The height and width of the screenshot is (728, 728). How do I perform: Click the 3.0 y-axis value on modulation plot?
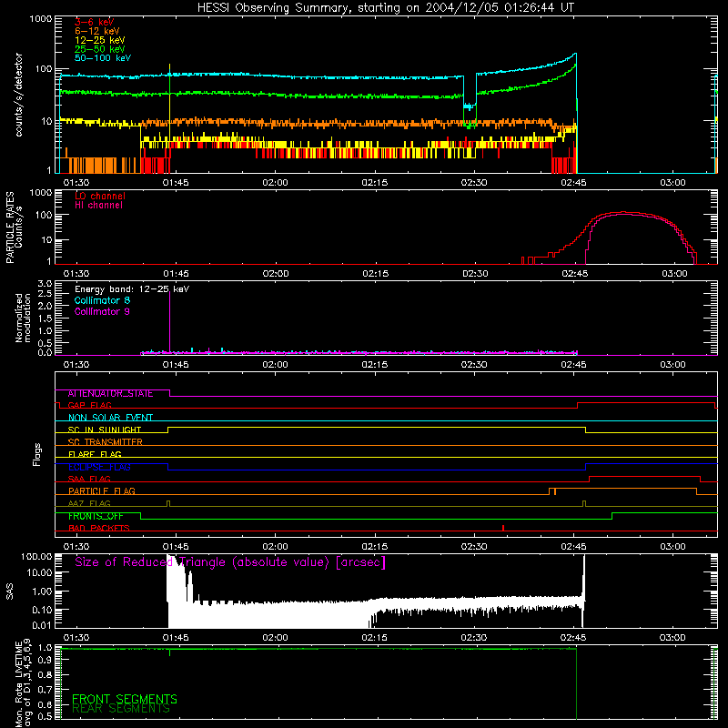click(45, 284)
